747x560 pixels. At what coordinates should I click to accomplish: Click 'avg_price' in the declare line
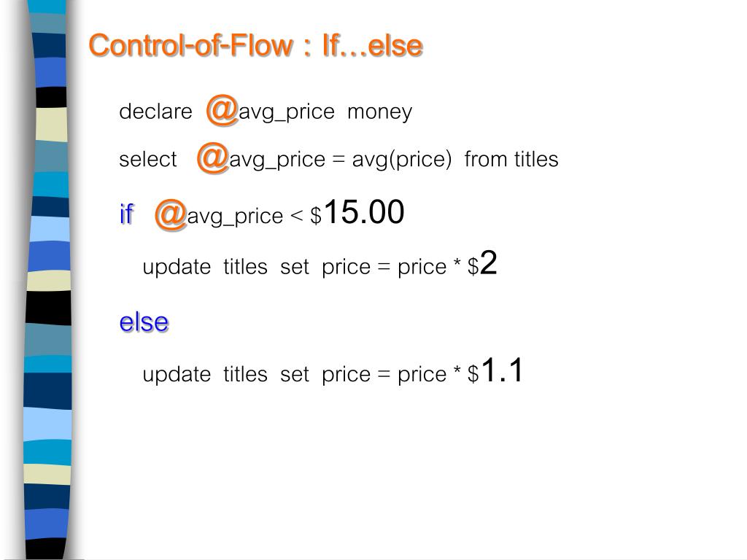pos(286,113)
